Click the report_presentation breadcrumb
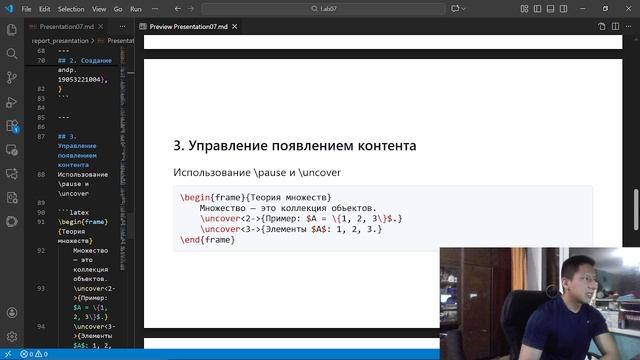 click(x=60, y=41)
